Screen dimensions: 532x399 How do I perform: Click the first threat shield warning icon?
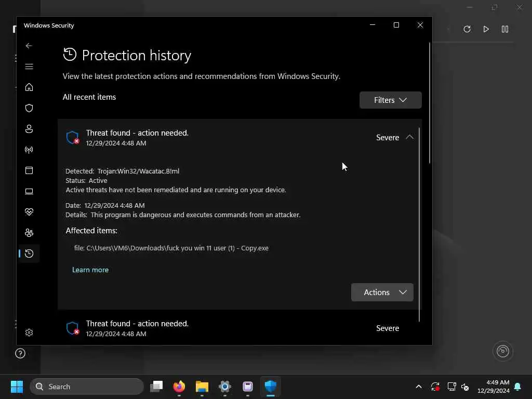pyautogui.click(x=73, y=137)
